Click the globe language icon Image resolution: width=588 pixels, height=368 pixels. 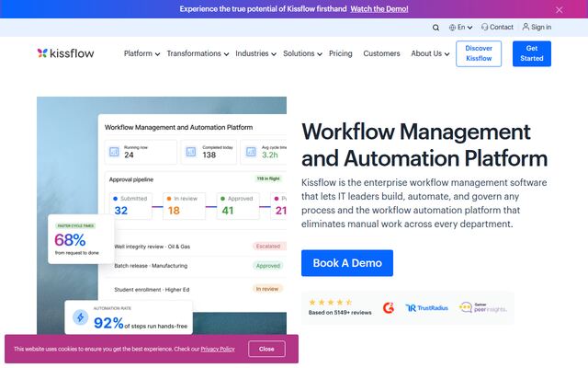[452, 28]
